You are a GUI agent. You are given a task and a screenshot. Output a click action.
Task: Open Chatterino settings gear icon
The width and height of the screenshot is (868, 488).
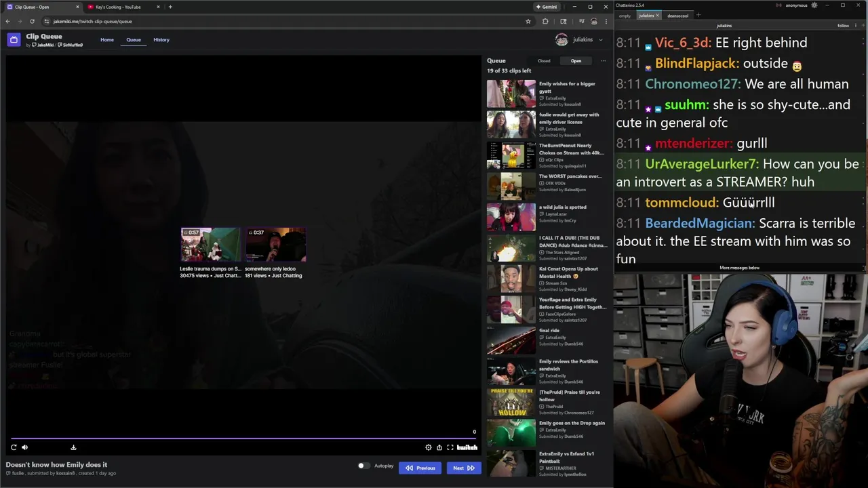click(814, 5)
